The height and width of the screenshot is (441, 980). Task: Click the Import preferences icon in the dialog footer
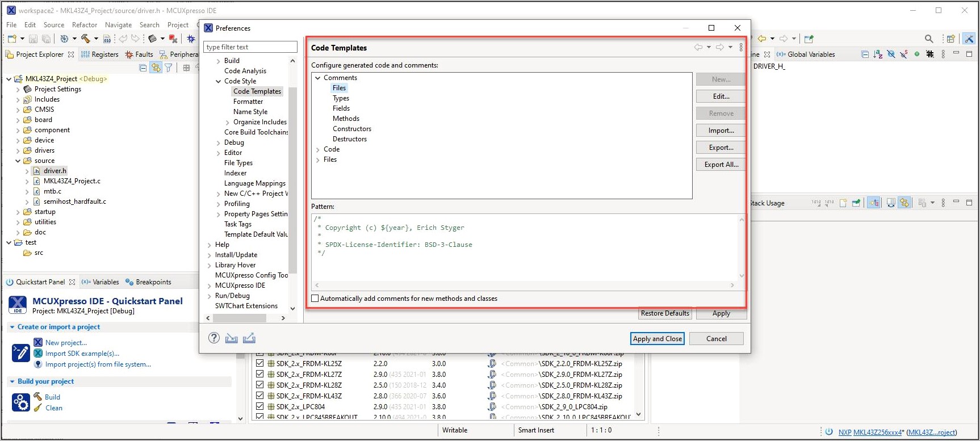[x=231, y=338]
